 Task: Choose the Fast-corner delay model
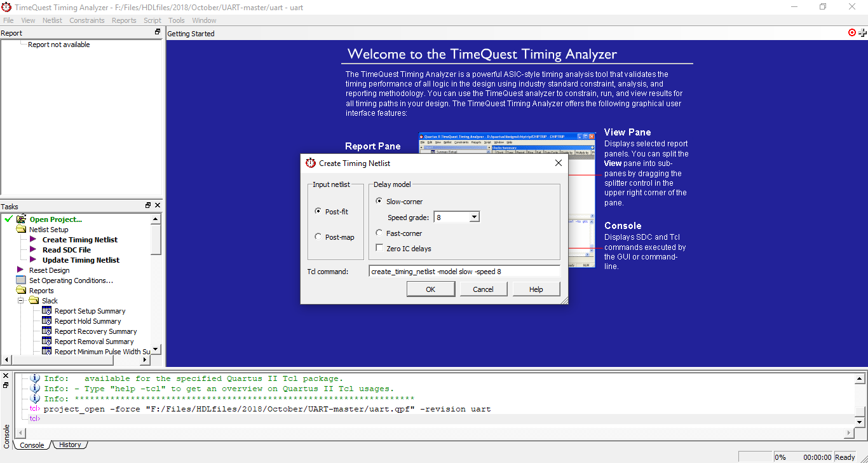pyautogui.click(x=379, y=233)
